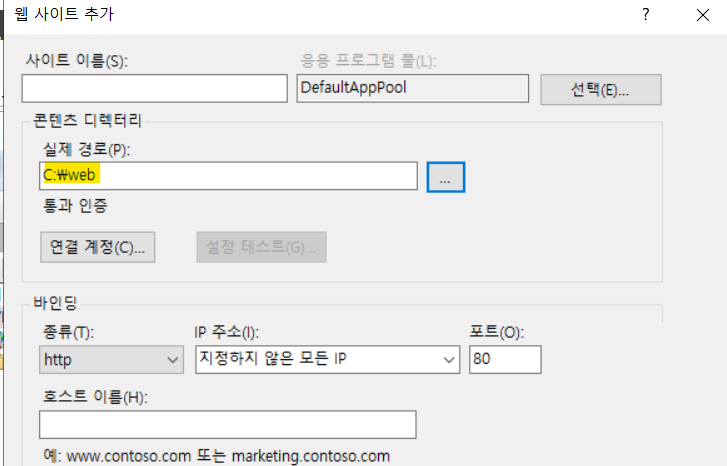
Task: Open the binding type http dropdown
Action: click(111, 359)
